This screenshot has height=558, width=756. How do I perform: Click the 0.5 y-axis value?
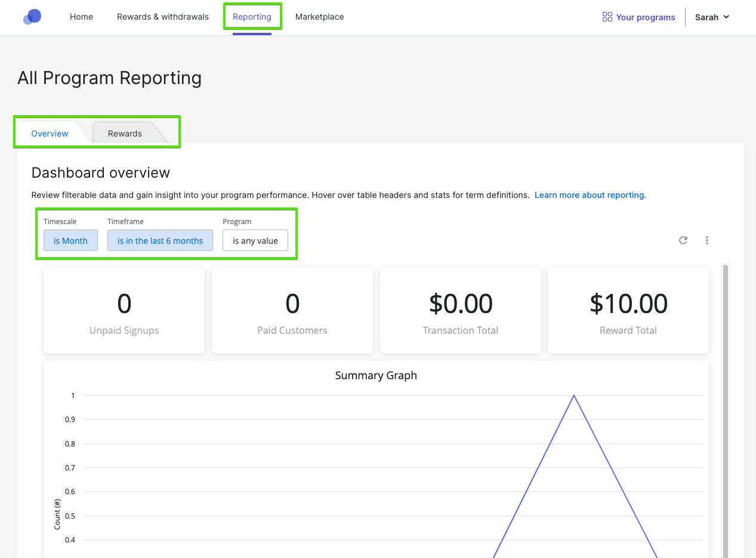pos(70,516)
